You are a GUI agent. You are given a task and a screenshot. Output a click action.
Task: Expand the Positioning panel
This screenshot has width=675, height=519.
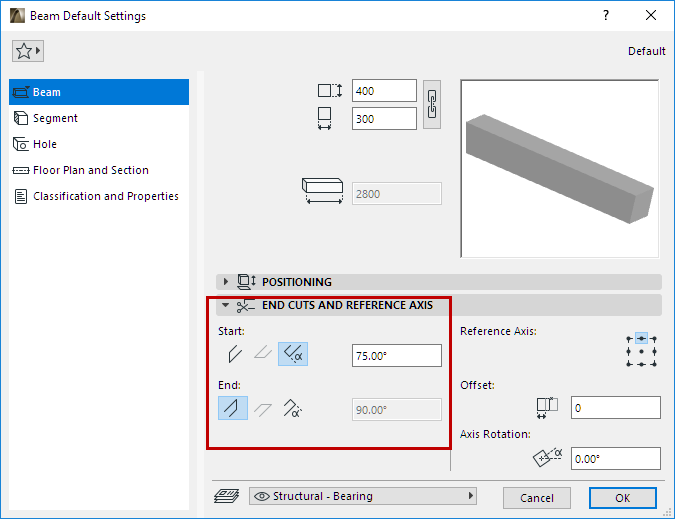(x=226, y=282)
